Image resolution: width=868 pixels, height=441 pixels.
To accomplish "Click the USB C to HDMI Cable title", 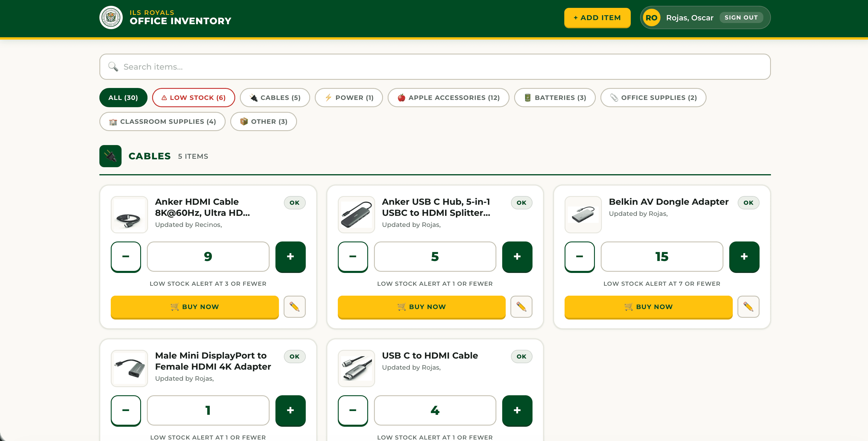I will (430, 355).
